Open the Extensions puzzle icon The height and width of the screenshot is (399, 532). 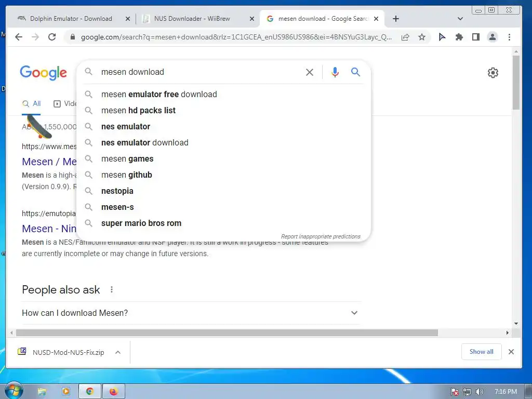click(459, 37)
